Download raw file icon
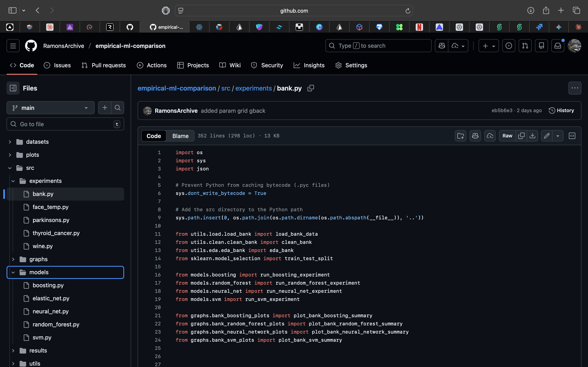Image resolution: width=588 pixels, height=367 pixels. pyautogui.click(x=532, y=136)
